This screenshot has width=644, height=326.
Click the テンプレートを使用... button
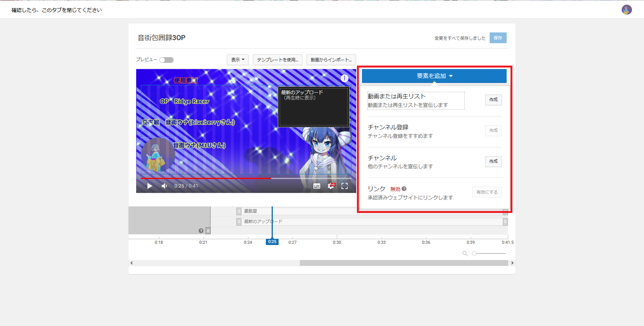tap(277, 60)
